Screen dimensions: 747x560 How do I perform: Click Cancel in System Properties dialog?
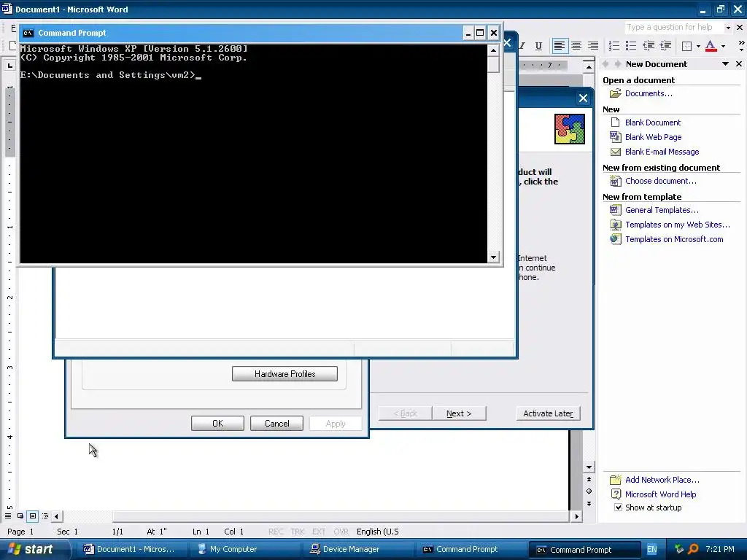click(276, 424)
